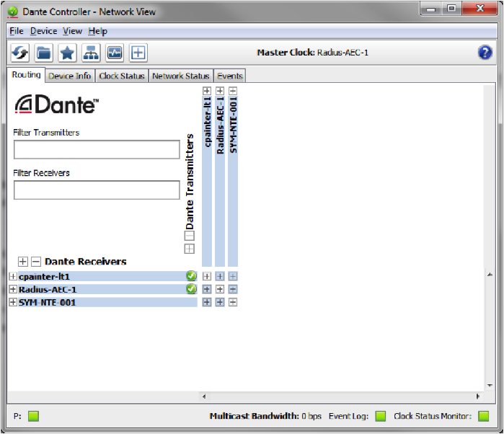504x434 pixels.
Task: Open the Device menu
Action: click(x=43, y=31)
